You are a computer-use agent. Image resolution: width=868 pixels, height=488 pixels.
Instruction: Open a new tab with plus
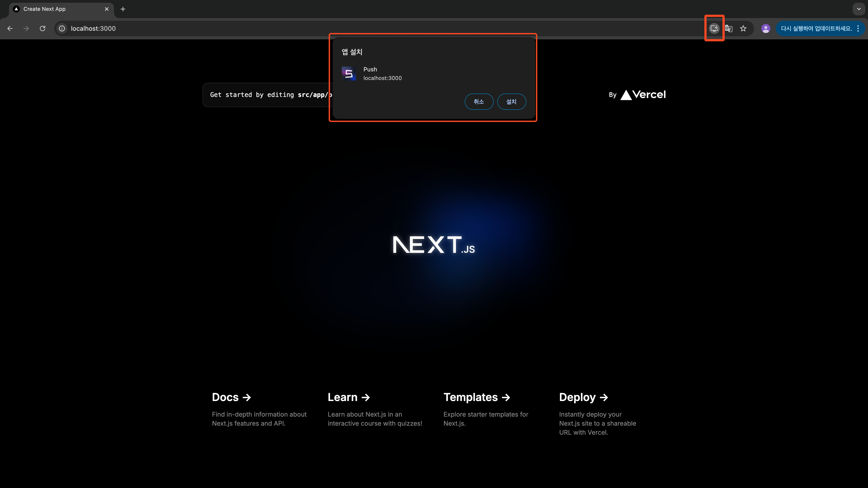pyautogui.click(x=123, y=9)
